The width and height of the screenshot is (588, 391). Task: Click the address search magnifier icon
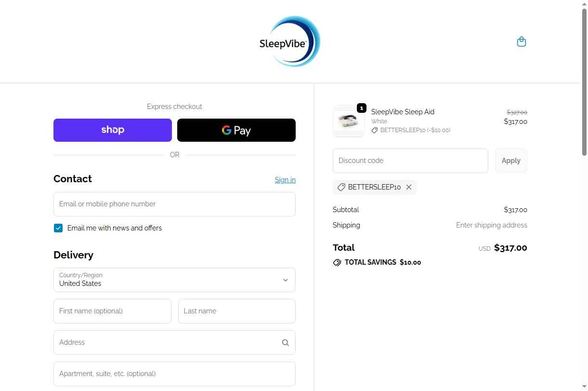click(x=286, y=343)
